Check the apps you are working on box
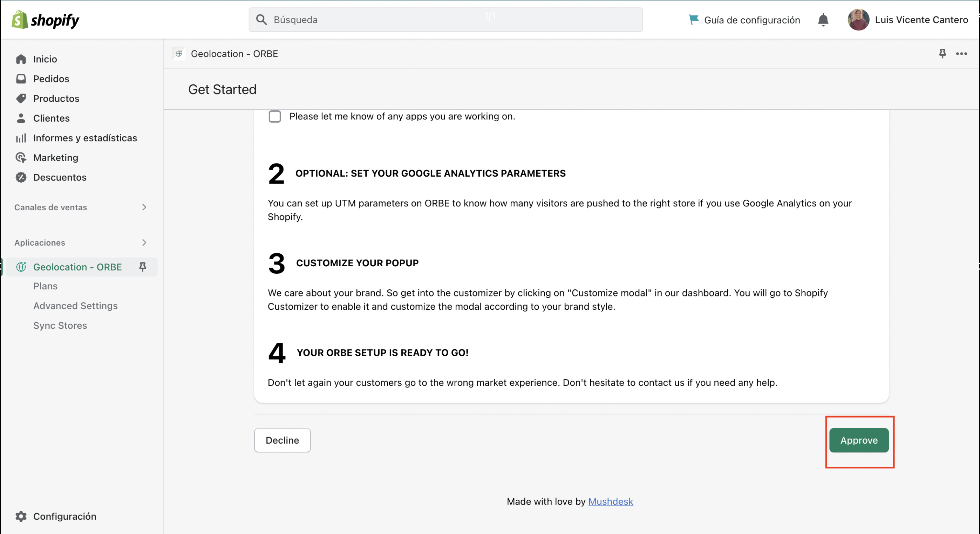The image size is (980, 534). point(275,116)
